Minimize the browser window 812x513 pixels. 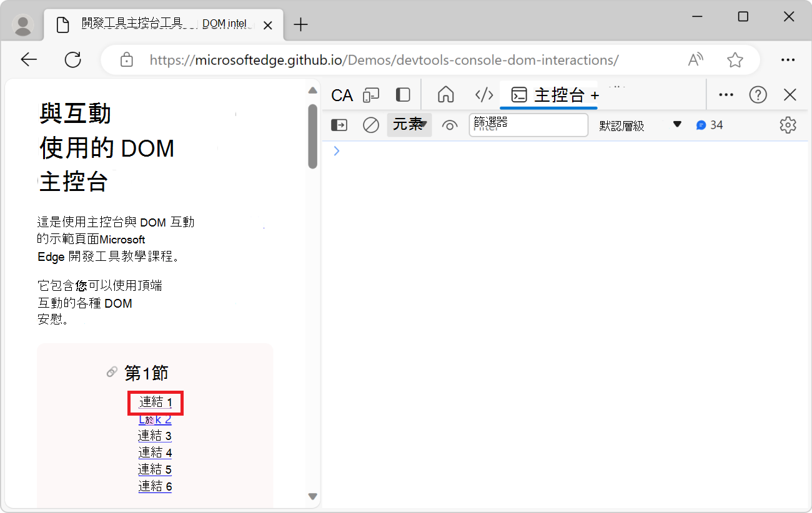point(697,17)
